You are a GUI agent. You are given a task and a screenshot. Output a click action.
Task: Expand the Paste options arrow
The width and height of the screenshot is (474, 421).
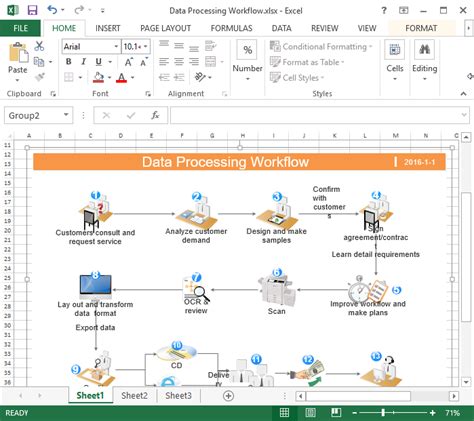tap(17, 80)
